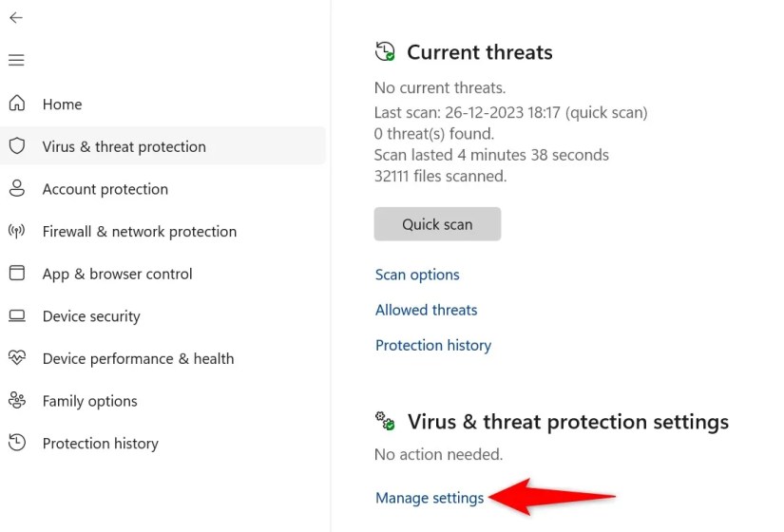The width and height of the screenshot is (784, 532).
Task: Click the App & browser control window icon
Action: pos(16,274)
